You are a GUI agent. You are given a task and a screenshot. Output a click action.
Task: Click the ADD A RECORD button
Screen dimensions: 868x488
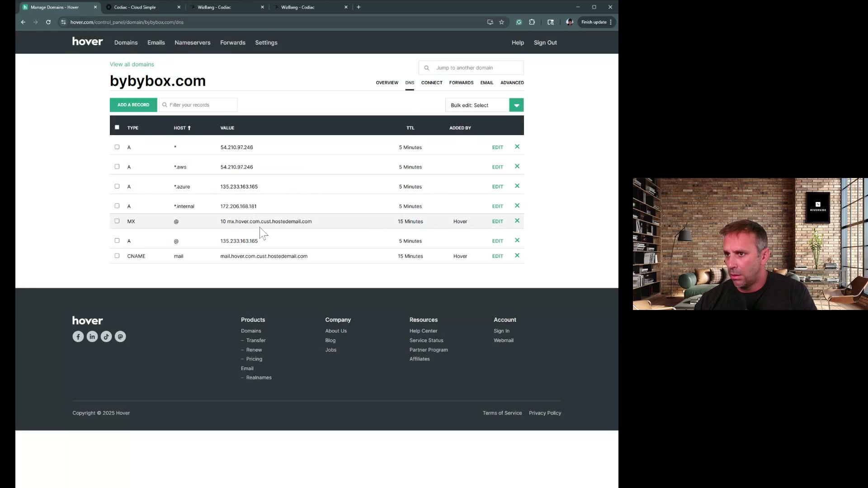point(132,105)
